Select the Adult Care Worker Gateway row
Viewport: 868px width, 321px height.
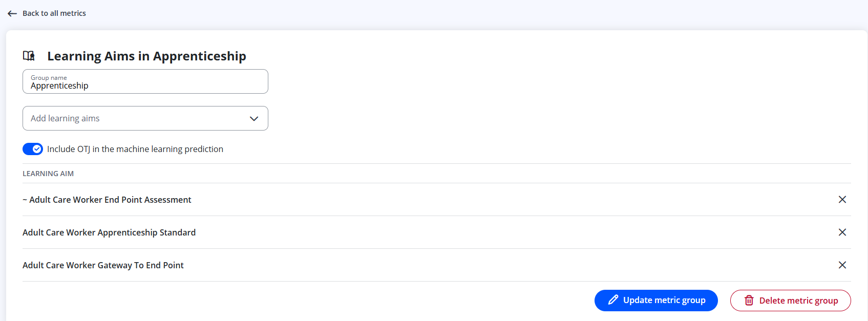click(x=437, y=265)
